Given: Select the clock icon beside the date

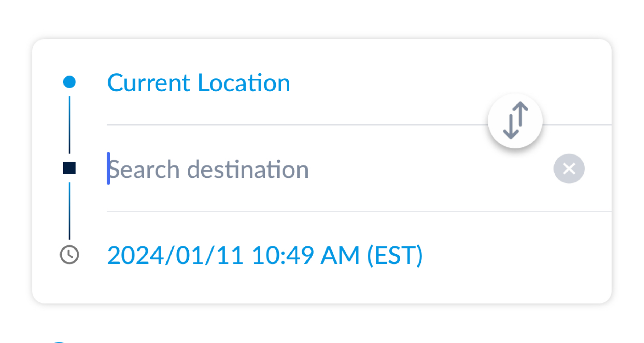Looking at the screenshot, I should tap(69, 254).
